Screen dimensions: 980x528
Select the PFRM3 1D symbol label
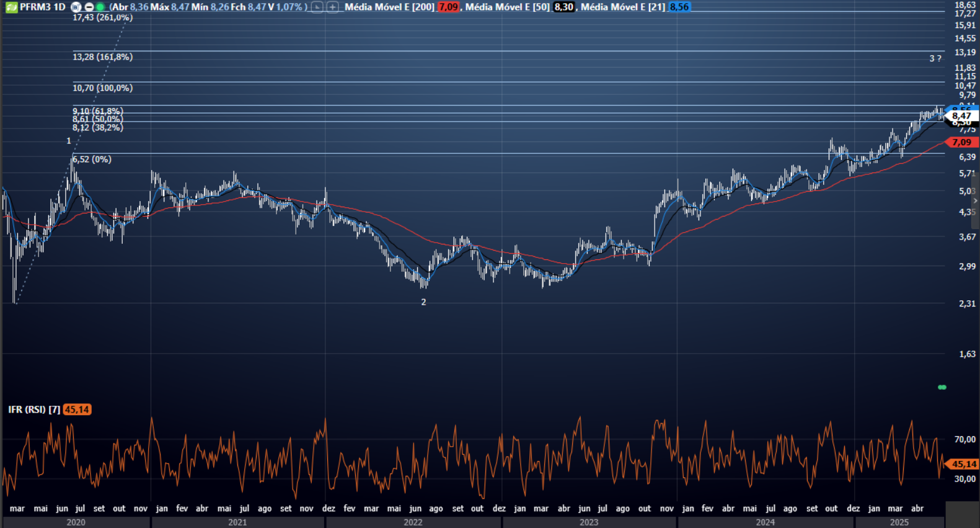click(42, 7)
